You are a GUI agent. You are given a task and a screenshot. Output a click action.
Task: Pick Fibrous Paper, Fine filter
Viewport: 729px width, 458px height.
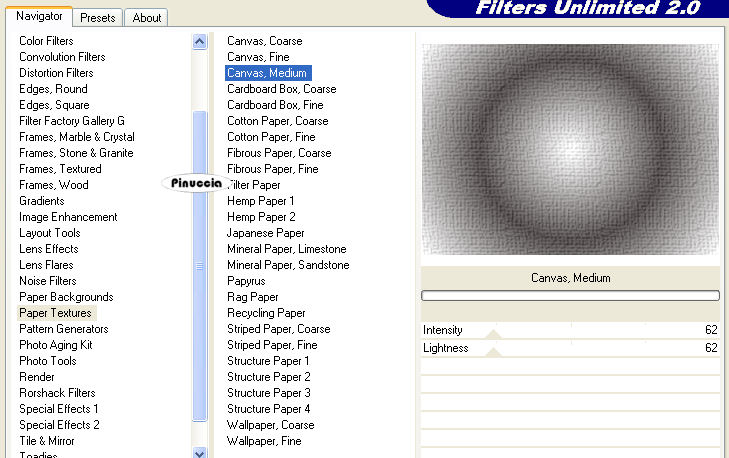pos(272,169)
